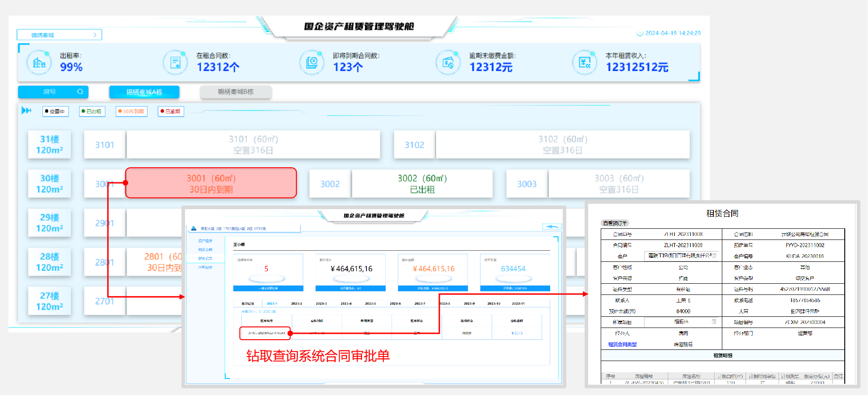The width and height of the screenshot is (868, 395).
Task: Click the building icon in popup breadcrumb
Action: coord(194,228)
